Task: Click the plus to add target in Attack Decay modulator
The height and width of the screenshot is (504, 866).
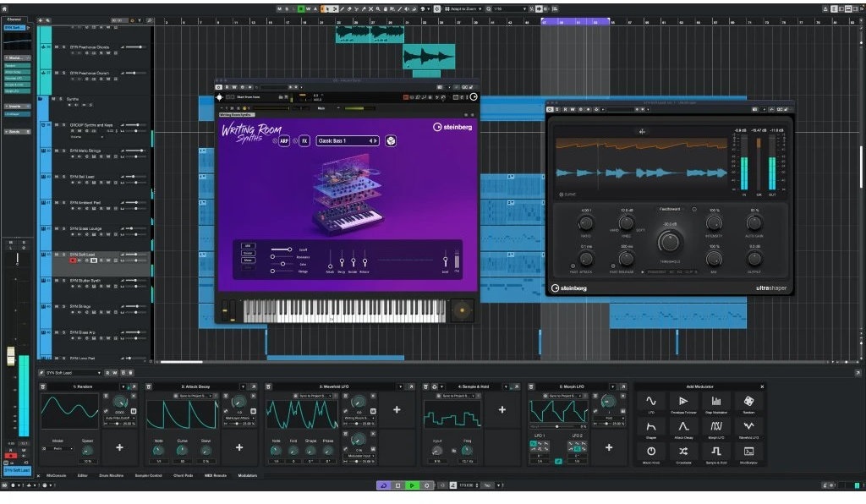Action: (x=239, y=447)
